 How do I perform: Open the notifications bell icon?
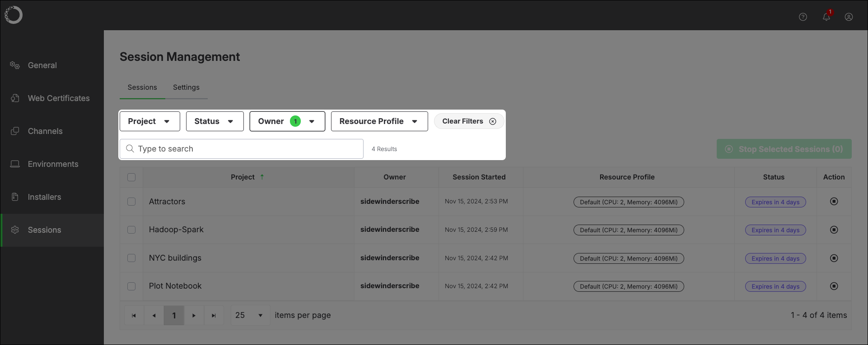(826, 17)
